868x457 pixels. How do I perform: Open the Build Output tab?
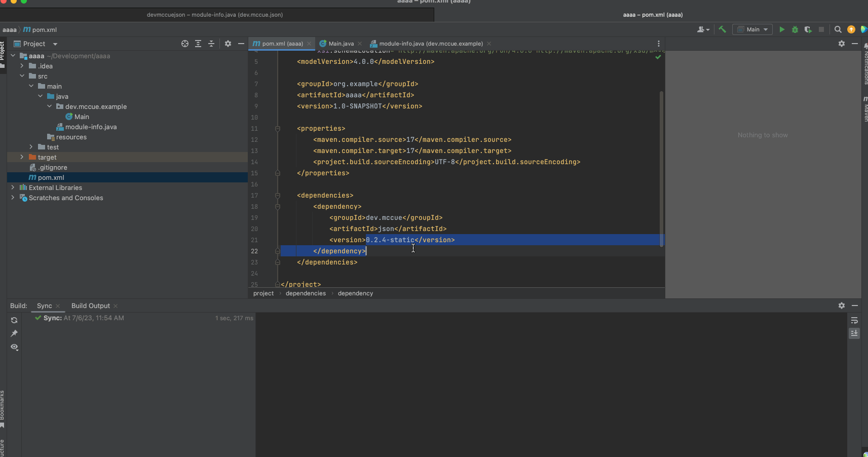pos(91,306)
